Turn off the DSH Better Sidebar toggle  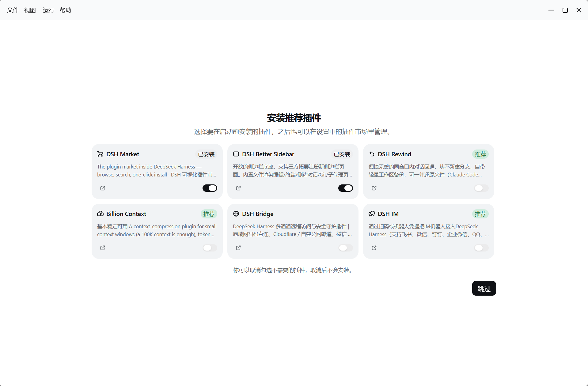(x=346, y=188)
